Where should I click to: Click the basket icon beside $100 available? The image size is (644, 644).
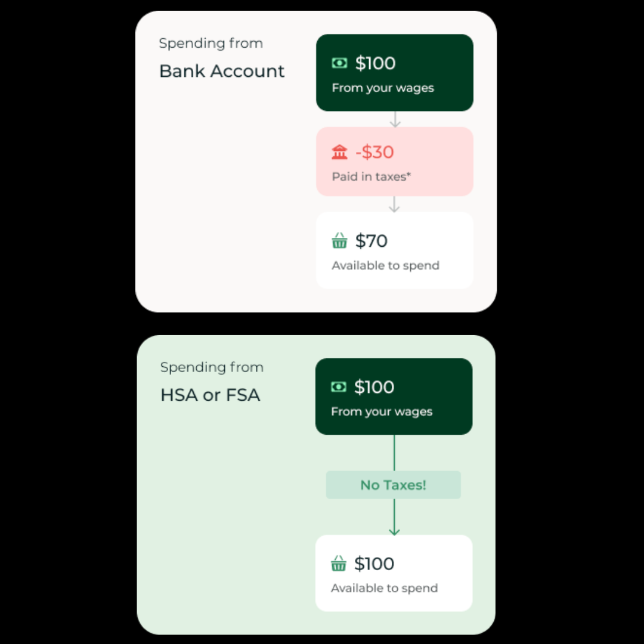click(x=338, y=563)
